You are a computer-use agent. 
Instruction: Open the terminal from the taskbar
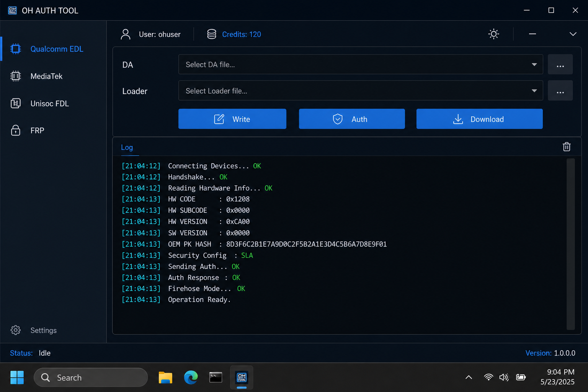(216, 377)
